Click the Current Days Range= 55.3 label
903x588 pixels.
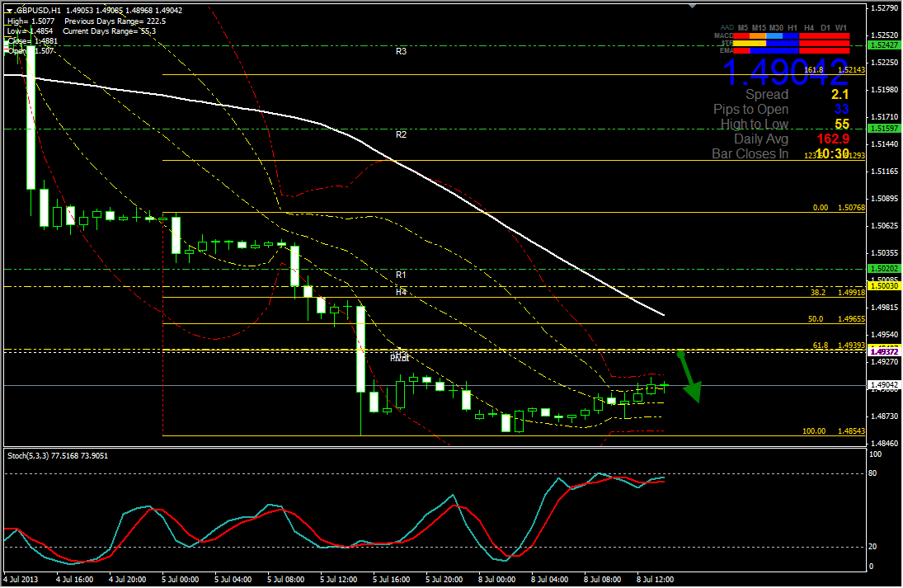[x=110, y=31]
